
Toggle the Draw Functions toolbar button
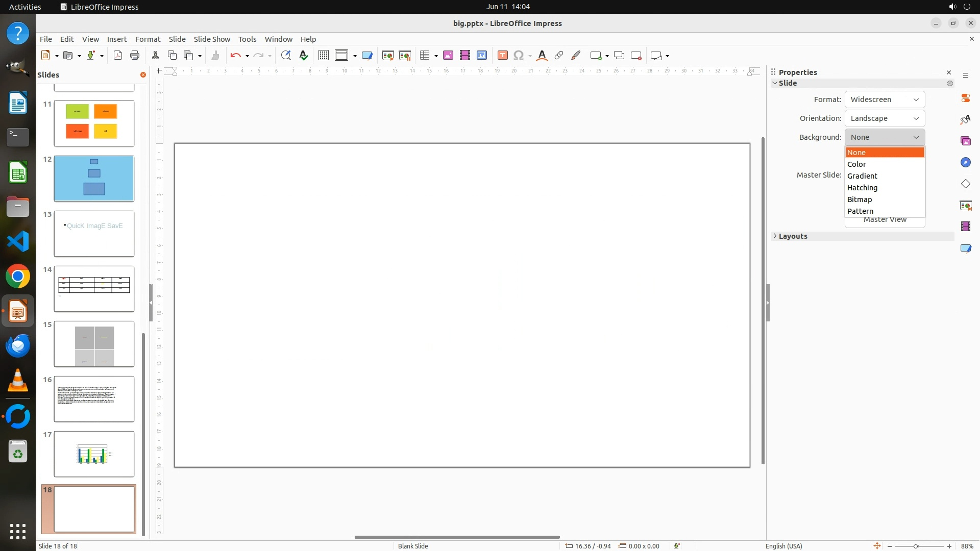click(576, 56)
